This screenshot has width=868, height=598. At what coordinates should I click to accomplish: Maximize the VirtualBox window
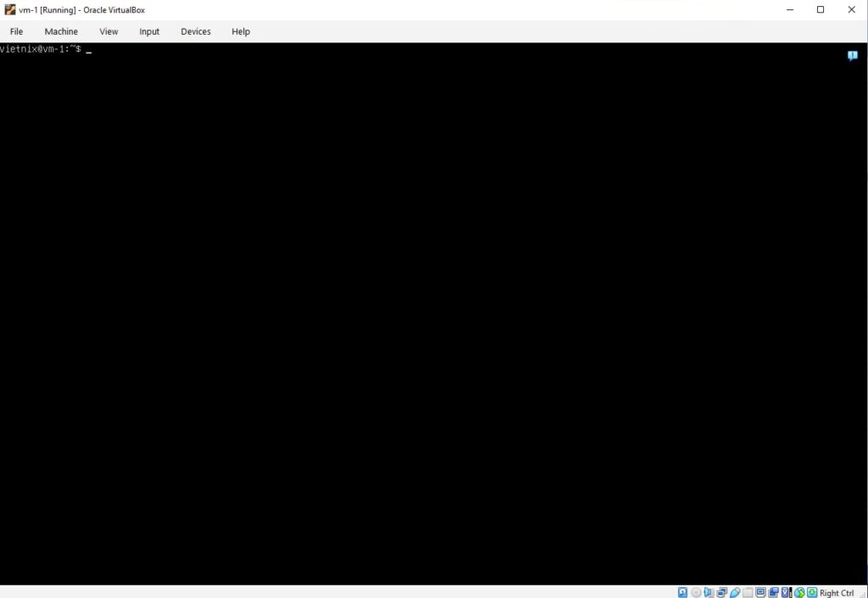(x=821, y=9)
